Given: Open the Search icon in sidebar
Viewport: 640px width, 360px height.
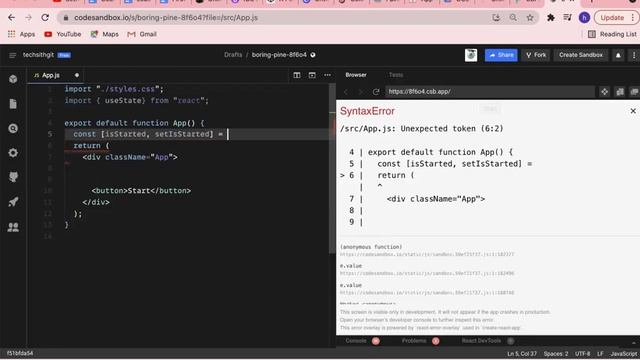Looking at the screenshot, I should 13,129.
